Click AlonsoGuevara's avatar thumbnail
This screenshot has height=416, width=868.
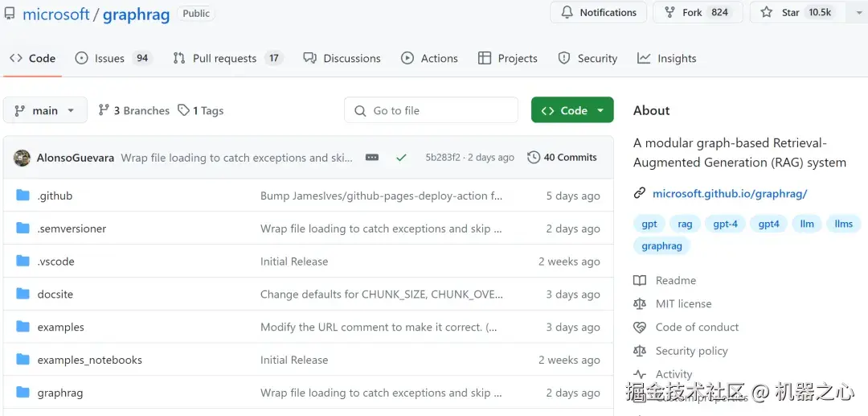tap(23, 158)
